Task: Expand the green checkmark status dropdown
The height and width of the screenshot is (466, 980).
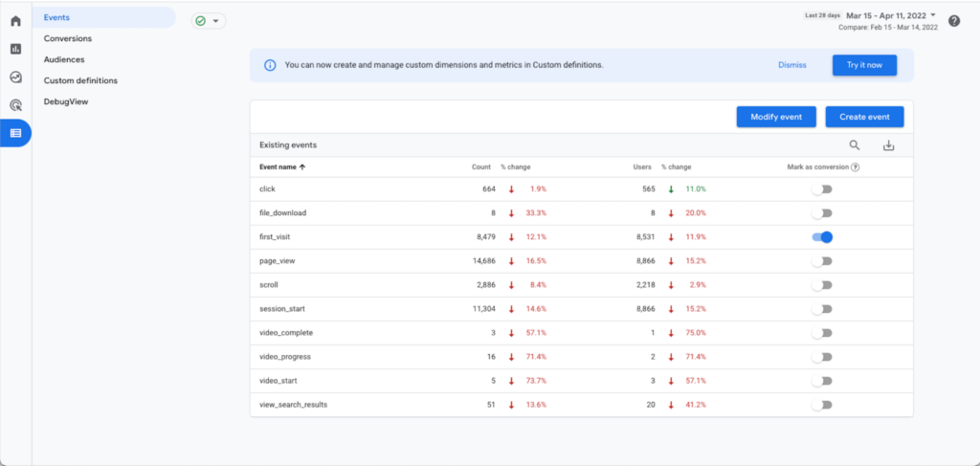Action: [x=209, y=21]
